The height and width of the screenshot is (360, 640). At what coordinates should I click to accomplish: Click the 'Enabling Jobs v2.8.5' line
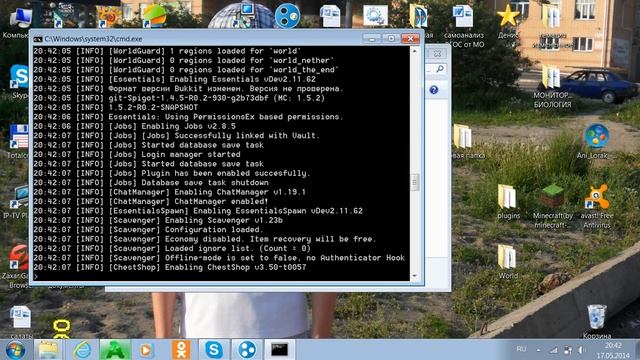click(x=135, y=127)
